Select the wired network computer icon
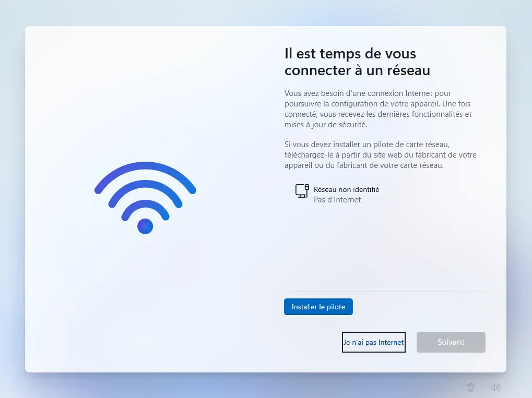The height and width of the screenshot is (398, 532). [x=302, y=191]
